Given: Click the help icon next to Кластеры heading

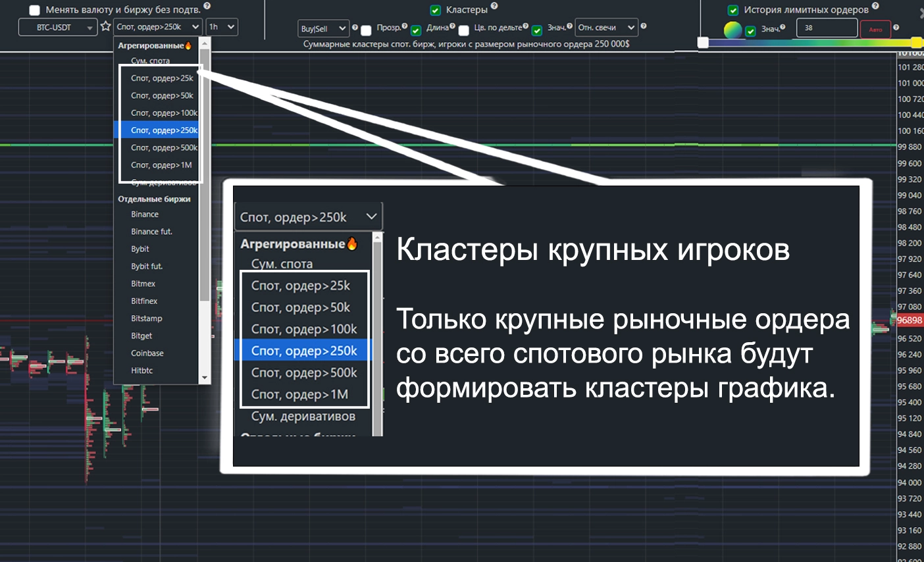Looking at the screenshot, I should tap(494, 6).
